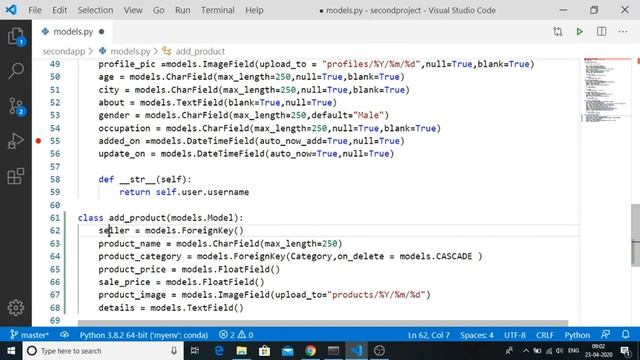Open the File menu
Viewport: 640px width, 360px height.
click(35, 10)
